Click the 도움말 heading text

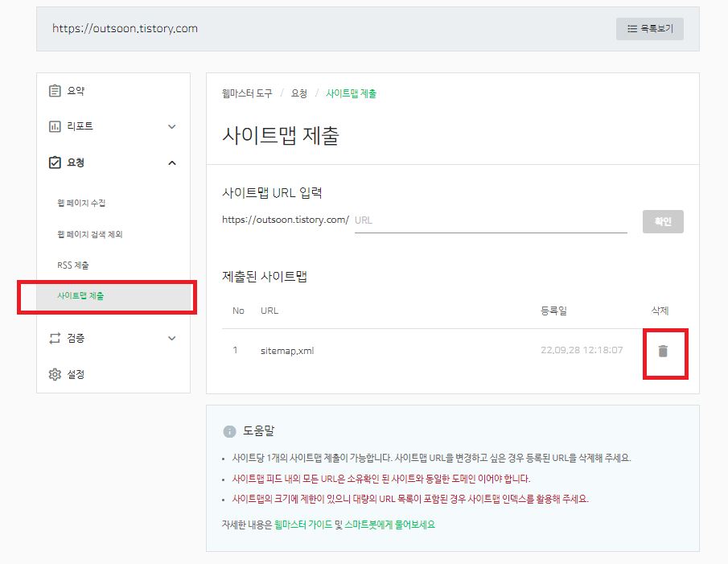pyautogui.click(x=258, y=430)
